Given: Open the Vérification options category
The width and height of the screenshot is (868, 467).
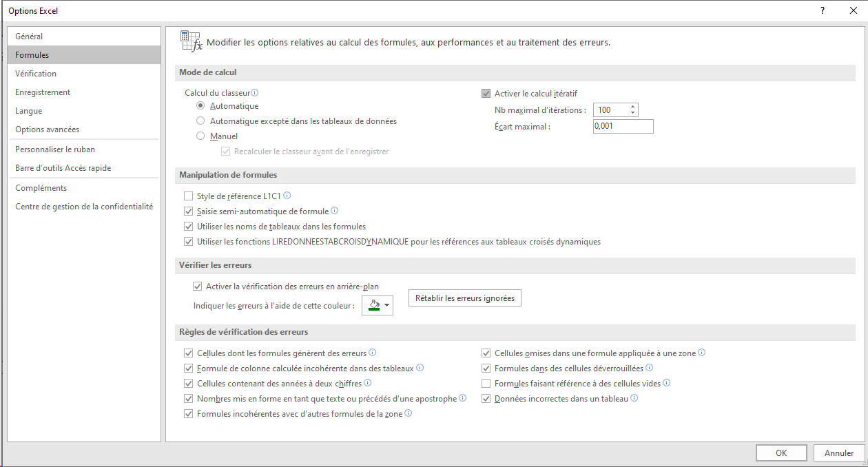Looking at the screenshot, I should point(84,74).
